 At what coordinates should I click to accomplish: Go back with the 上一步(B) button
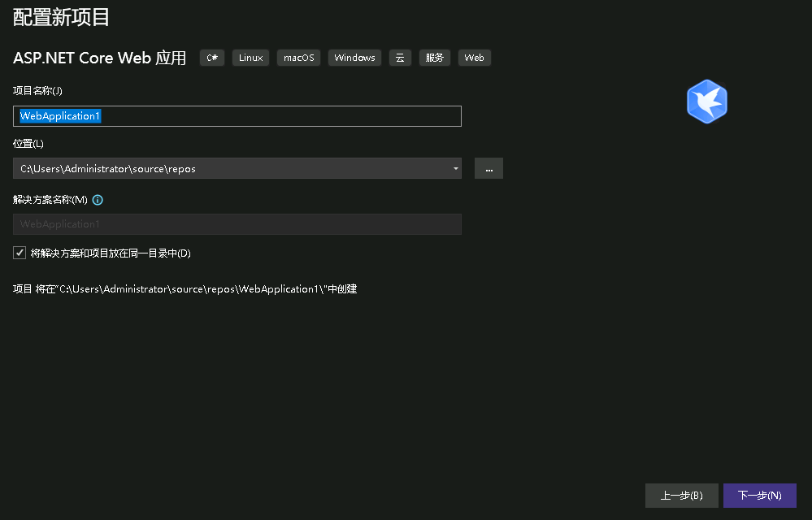click(681, 496)
